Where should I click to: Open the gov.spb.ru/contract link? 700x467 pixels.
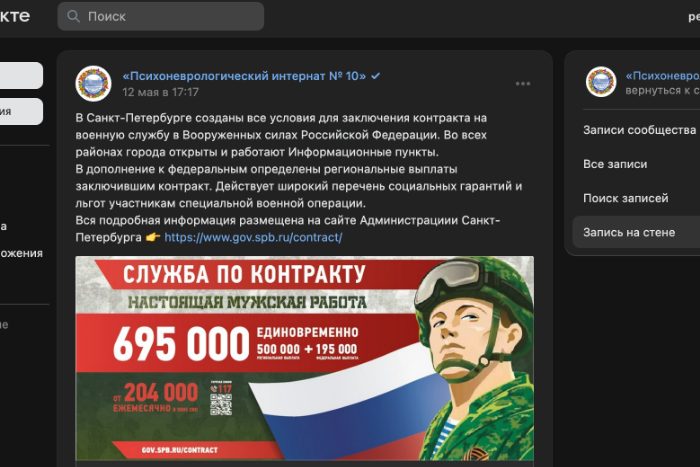(253, 237)
